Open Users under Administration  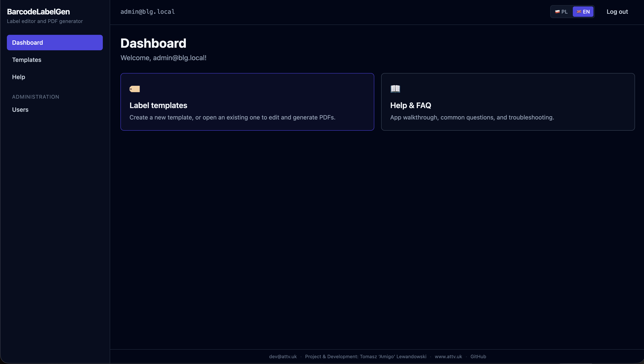pos(55,110)
